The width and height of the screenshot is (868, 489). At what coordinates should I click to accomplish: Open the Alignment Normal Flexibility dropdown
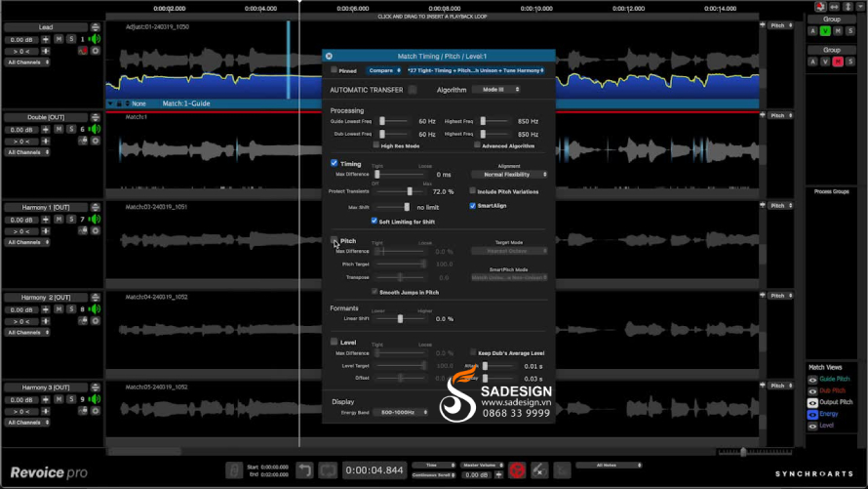(x=509, y=175)
